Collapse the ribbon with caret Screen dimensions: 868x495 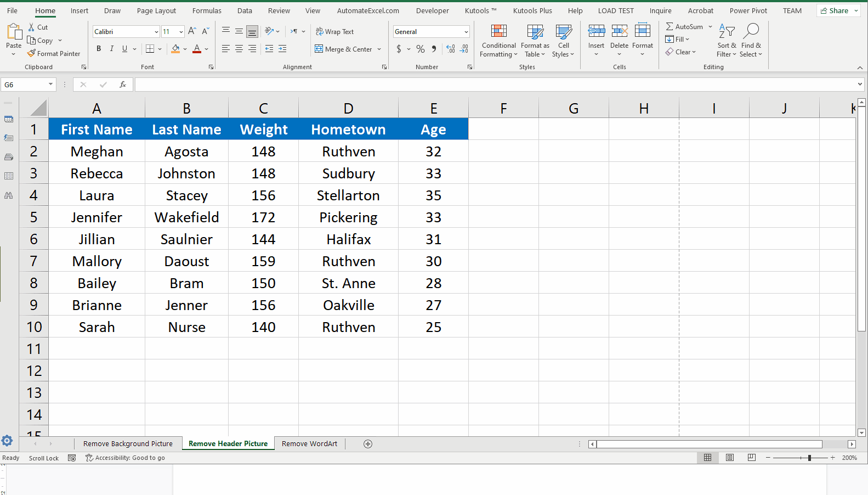coord(860,67)
